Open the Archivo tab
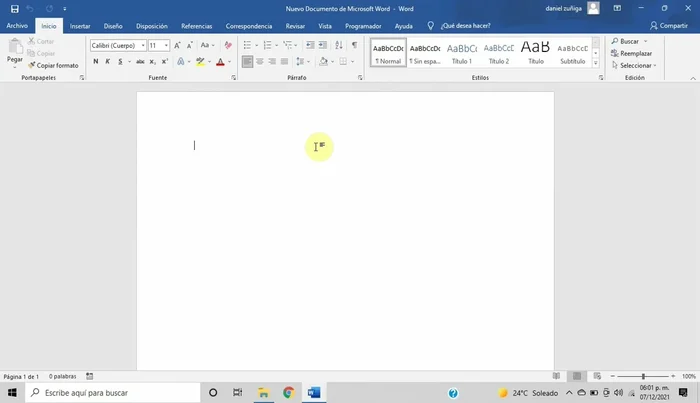This screenshot has width=700, height=403. click(17, 26)
